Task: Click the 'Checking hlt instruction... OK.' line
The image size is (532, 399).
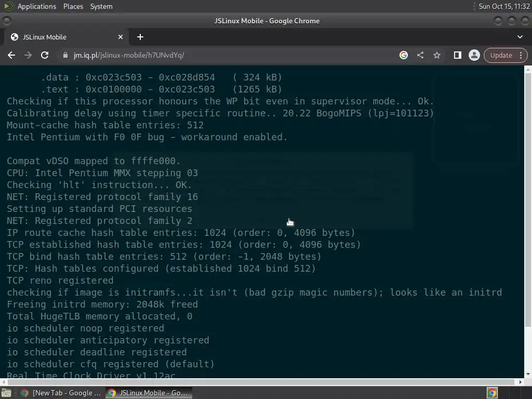Action: (x=99, y=185)
